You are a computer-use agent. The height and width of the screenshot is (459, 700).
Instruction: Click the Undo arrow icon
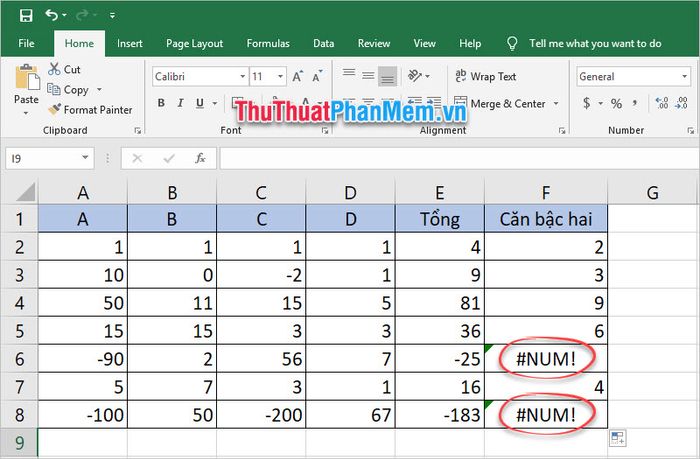pyautogui.click(x=52, y=15)
